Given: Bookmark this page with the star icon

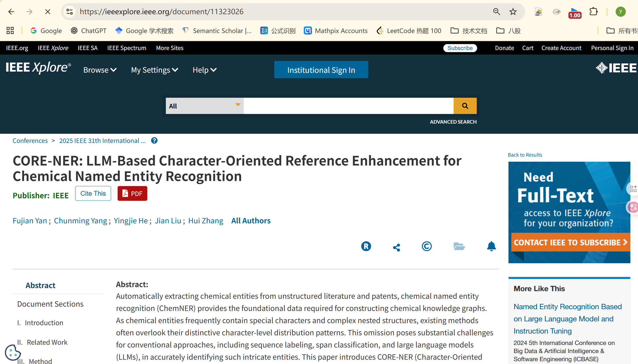Looking at the screenshot, I should tap(513, 12).
